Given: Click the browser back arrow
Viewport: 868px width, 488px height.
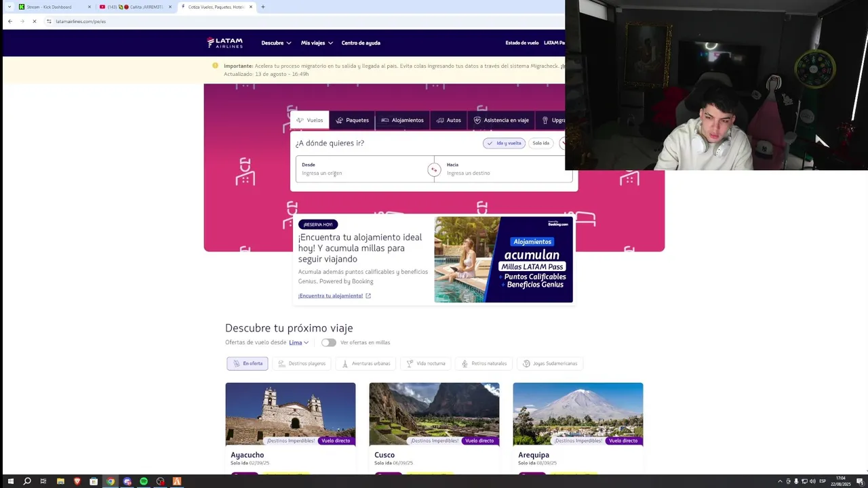Looking at the screenshot, I should pos(9,21).
